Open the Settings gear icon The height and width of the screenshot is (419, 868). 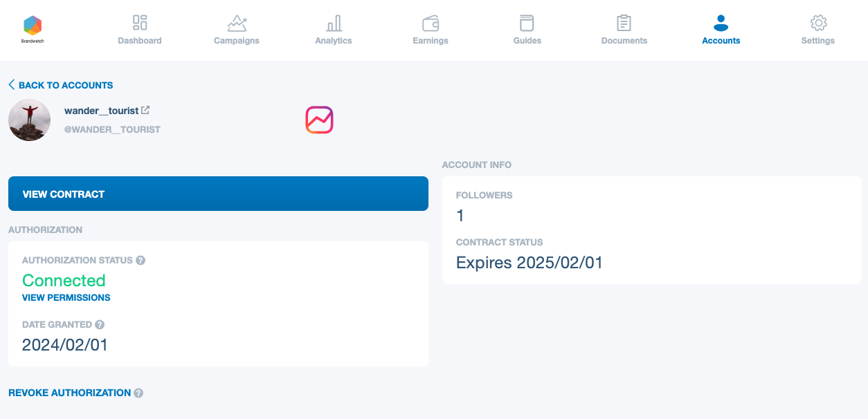pyautogui.click(x=818, y=24)
